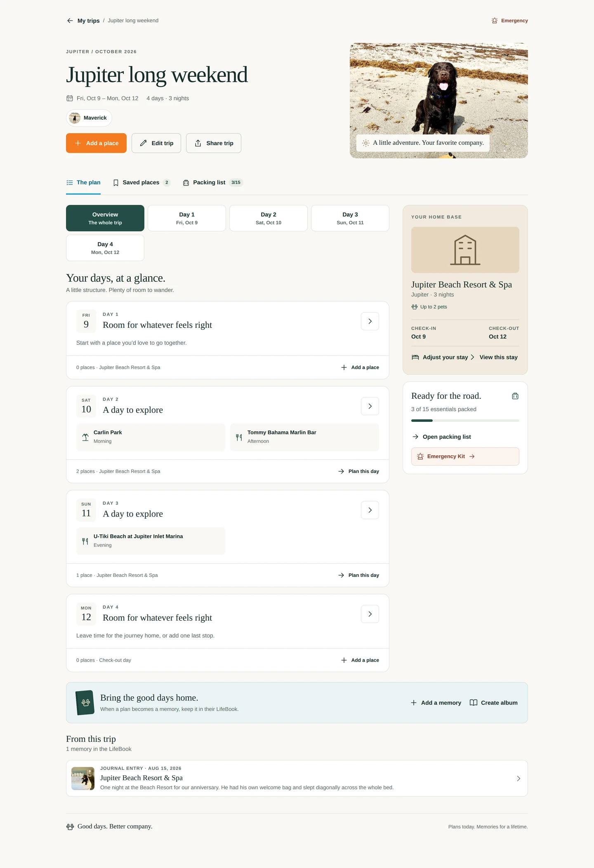Click the luggage icon in Ready for the road

tap(515, 396)
